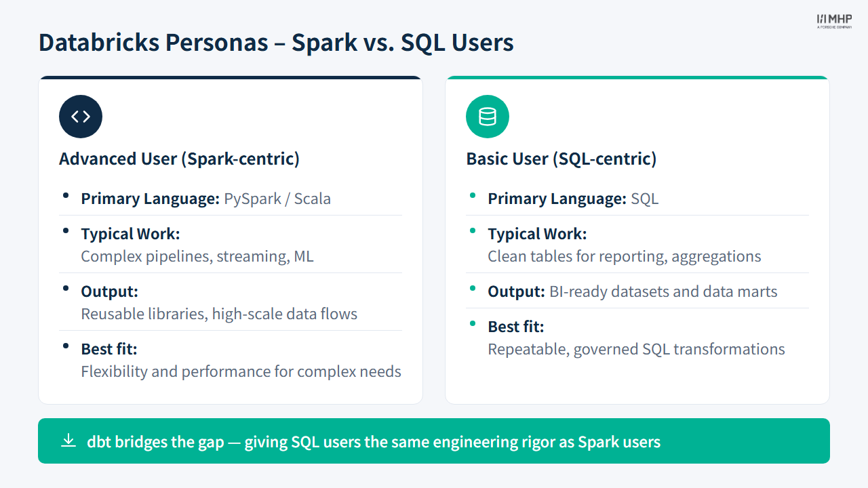Click the green database icon in Basic User card
Image resolution: width=868 pixels, height=488 pixels.
pyautogui.click(x=488, y=117)
